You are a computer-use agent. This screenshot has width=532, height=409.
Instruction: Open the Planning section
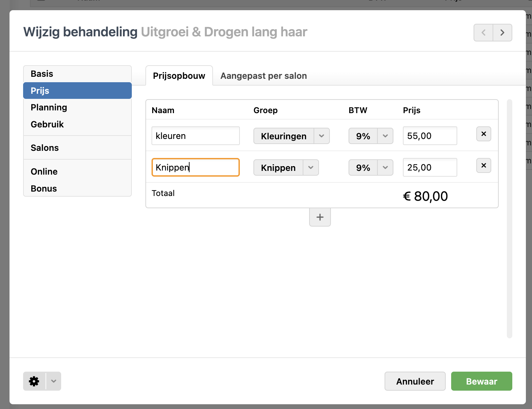click(49, 107)
